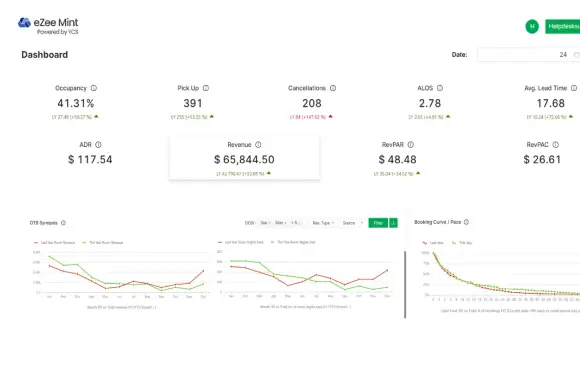Expand the additional DOW tags indicator
This screenshot has height=380, width=580.
point(296,223)
